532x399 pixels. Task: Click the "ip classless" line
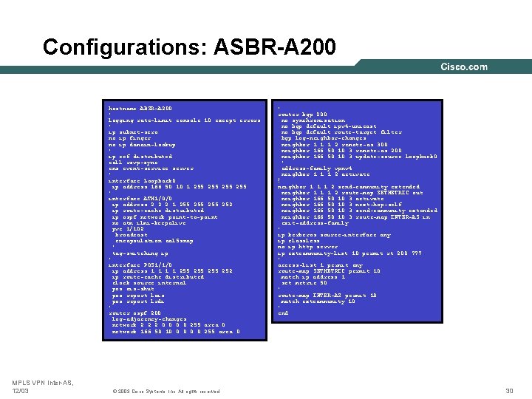[x=299, y=241]
